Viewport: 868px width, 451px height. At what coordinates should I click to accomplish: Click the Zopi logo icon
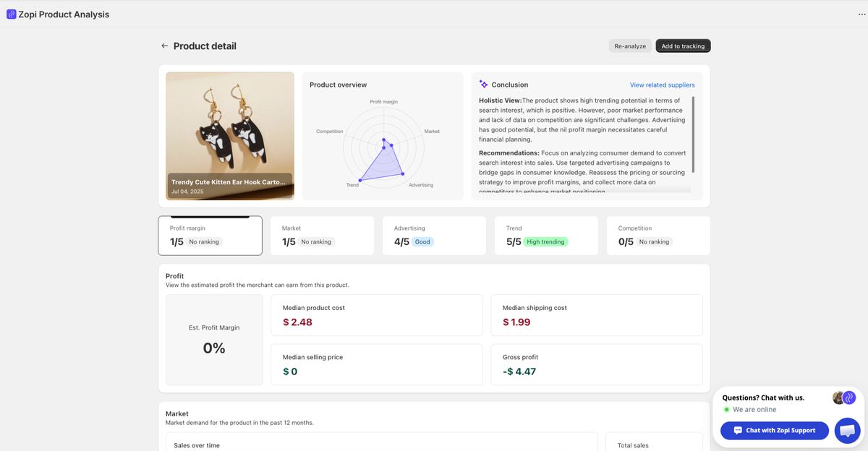(x=10, y=14)
